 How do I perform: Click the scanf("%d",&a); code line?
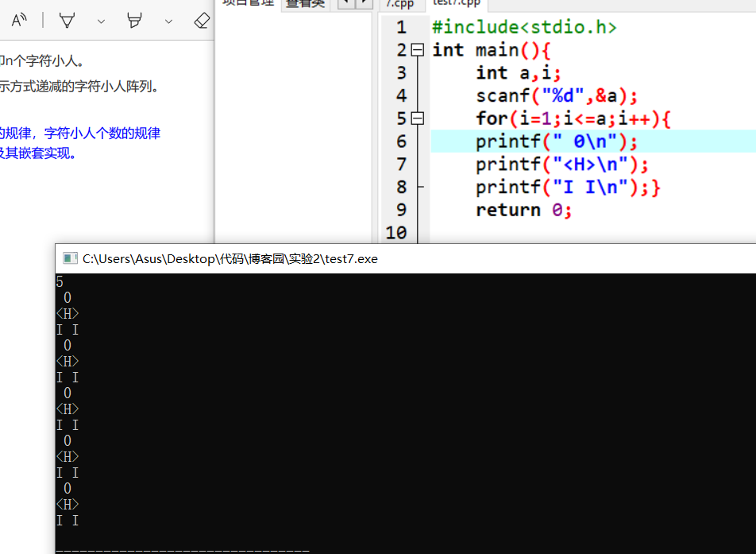click(557, 95)
